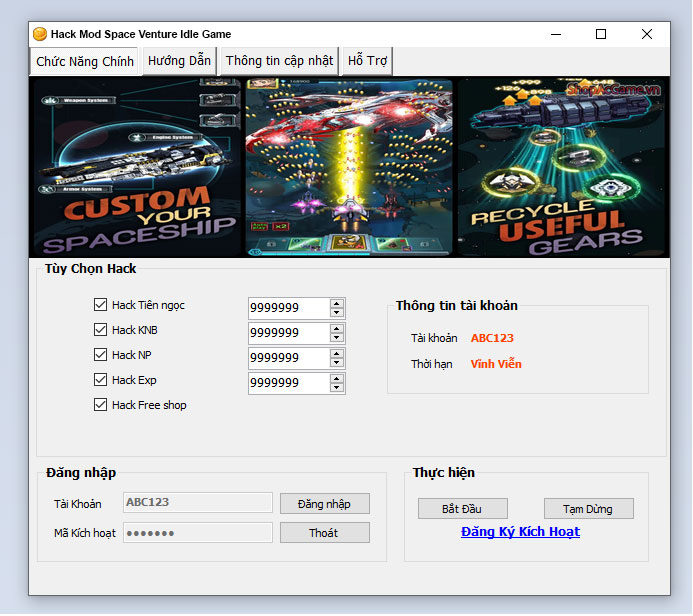The height and width of the screenshot is (616, 693).
Task: Maximize the Hack Mod Space Venture window
Action: click(x=601, y=34)
